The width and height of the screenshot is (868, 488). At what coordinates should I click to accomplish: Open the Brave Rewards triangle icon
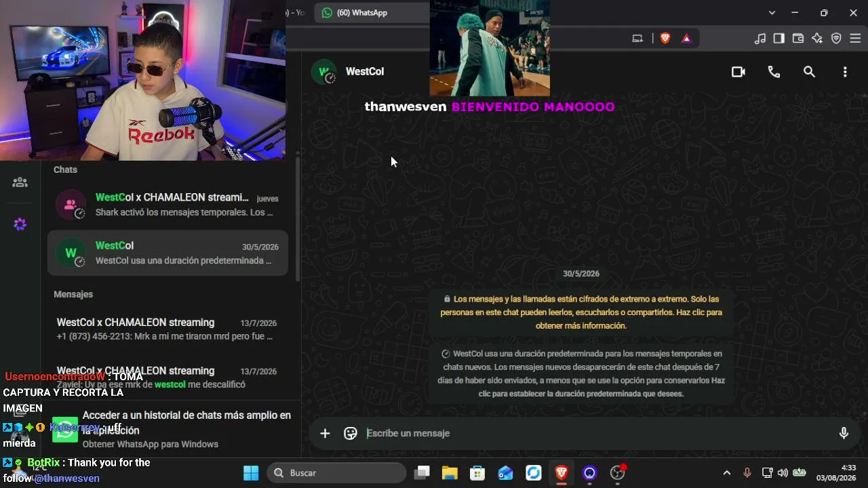pyautogui.click(x=686, y=39)
